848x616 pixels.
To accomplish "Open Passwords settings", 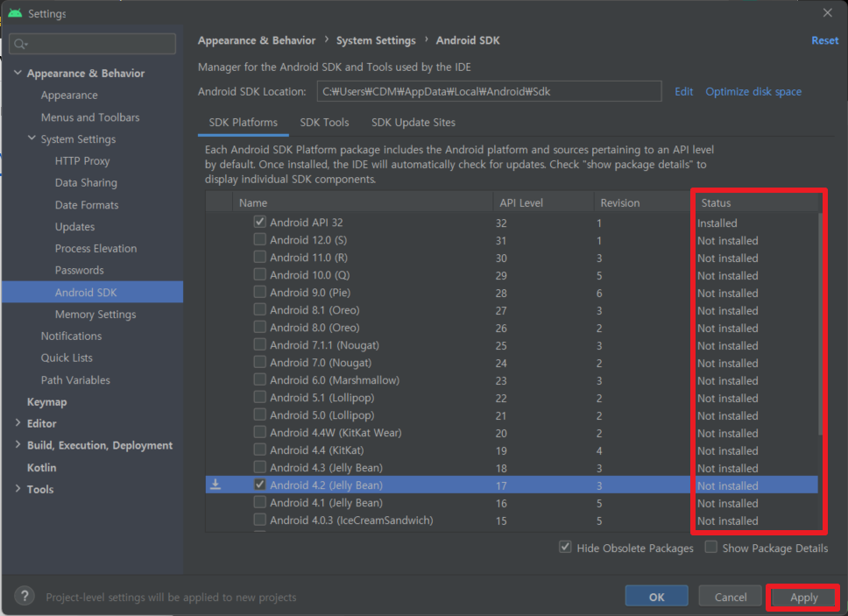I will (x=79, y=270).
